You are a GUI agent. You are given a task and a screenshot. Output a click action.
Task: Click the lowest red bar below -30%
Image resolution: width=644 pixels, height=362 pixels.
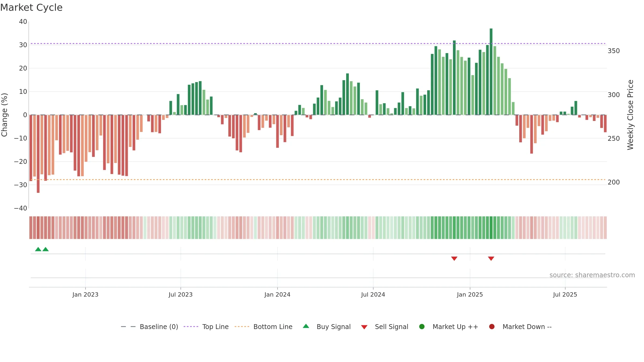(x=38, y=154)
